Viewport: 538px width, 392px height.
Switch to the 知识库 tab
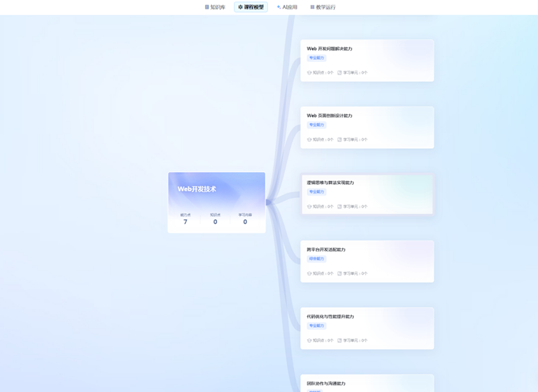pyautogui.click(x=215, y=7)
